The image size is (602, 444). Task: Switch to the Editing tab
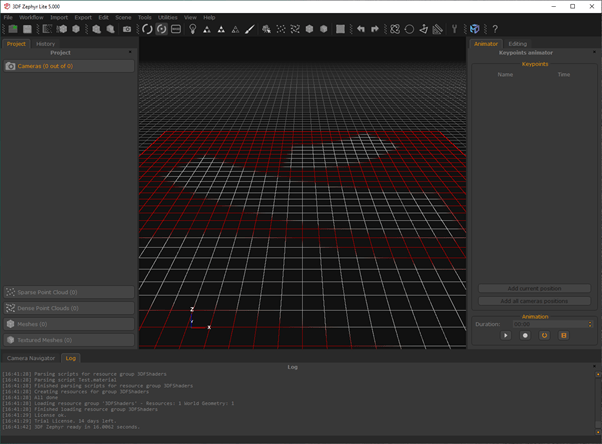[517, 44]
